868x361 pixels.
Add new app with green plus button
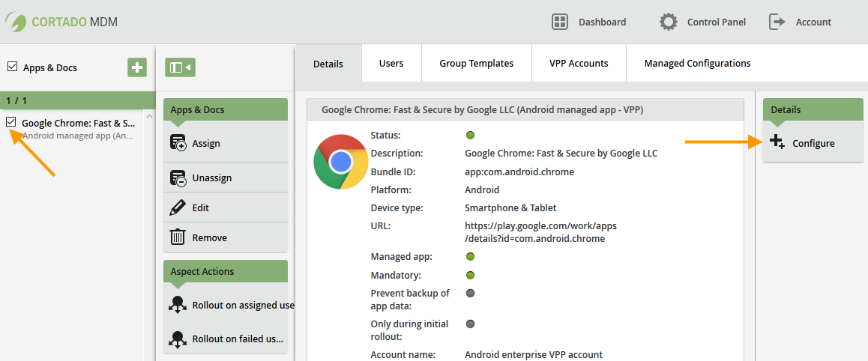pyautogui.click(x=136, y=67)
